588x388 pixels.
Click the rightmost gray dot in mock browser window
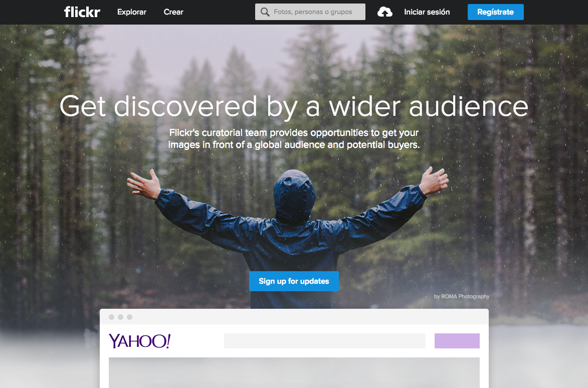point(129,317)
